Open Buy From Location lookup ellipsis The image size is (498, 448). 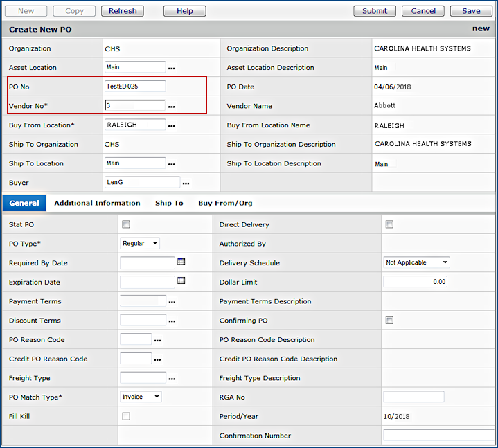pyautogui.click(x=171, y=126)
